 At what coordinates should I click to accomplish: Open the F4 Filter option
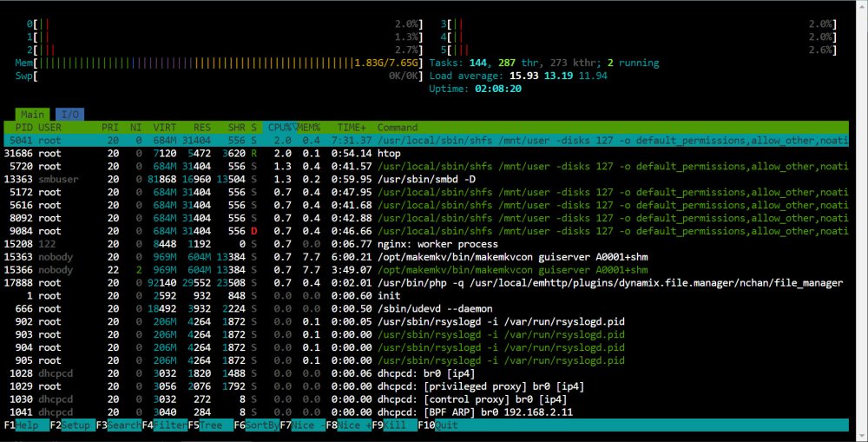coord(164,426)
